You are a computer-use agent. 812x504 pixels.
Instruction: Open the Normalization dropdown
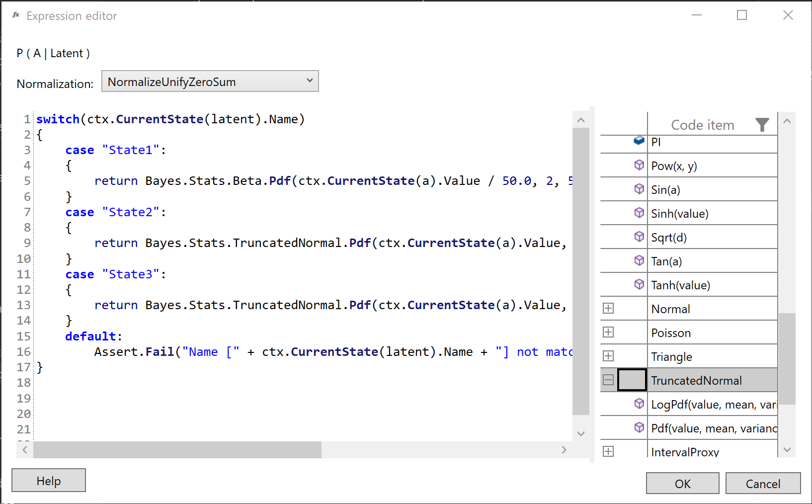(310, 81)
